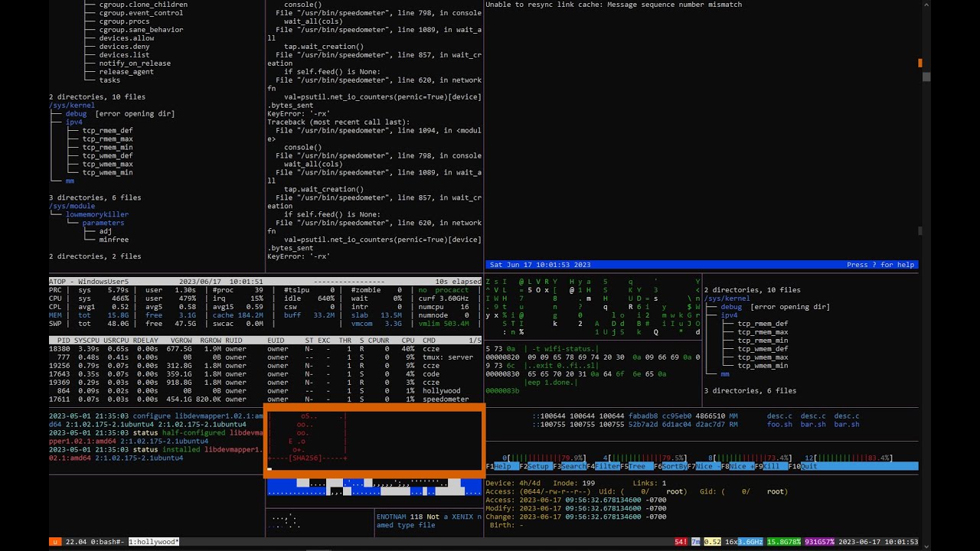Select the atop row for process 'code'

pos(265,373)
